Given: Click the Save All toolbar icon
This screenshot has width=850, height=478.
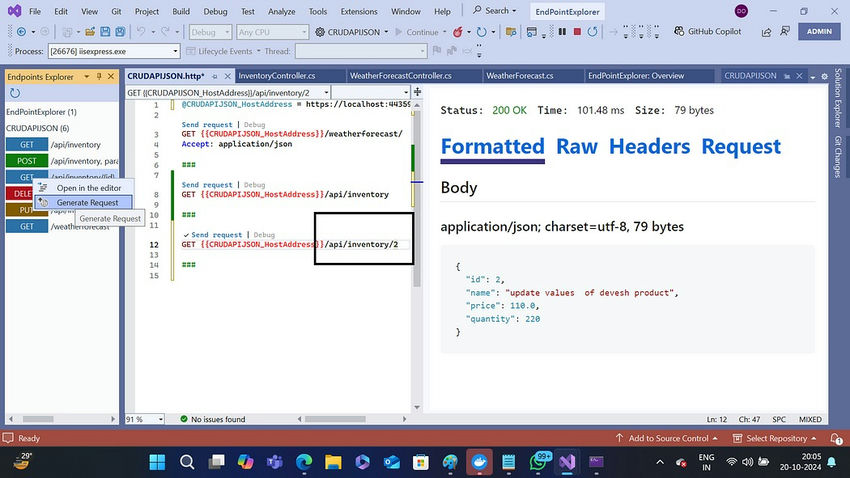Looking at the screenshot, I should [x=120, y=32].
